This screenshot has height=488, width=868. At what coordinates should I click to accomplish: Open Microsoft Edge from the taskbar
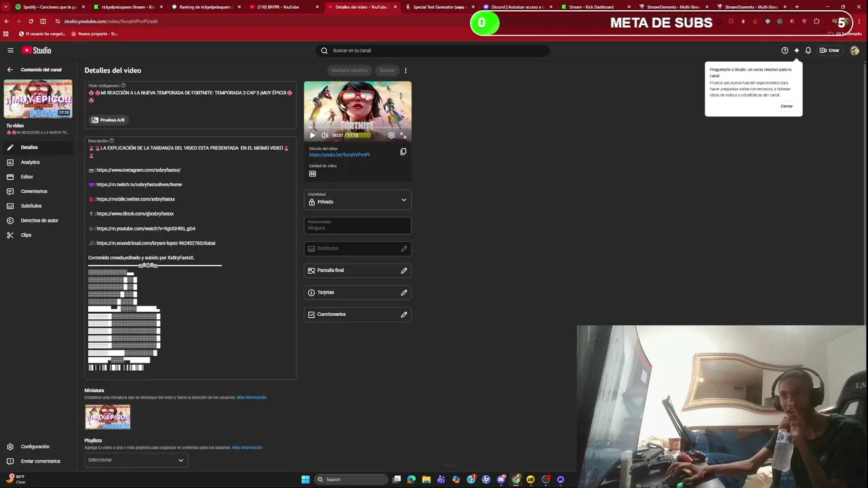coord(411,479)
